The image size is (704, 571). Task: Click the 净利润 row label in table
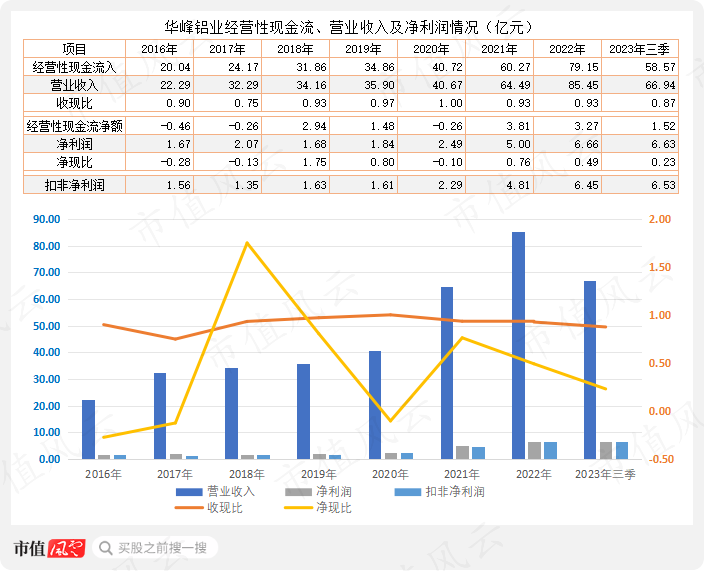[74, 144]
